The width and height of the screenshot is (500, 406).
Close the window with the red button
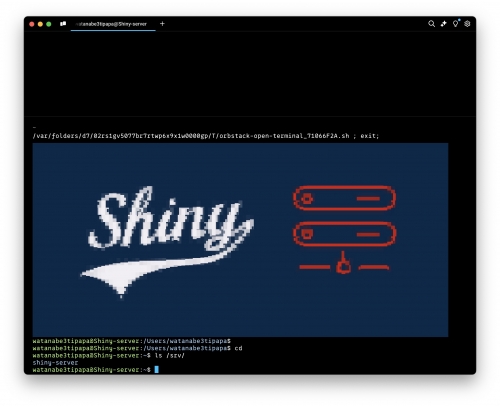[32, 24]
